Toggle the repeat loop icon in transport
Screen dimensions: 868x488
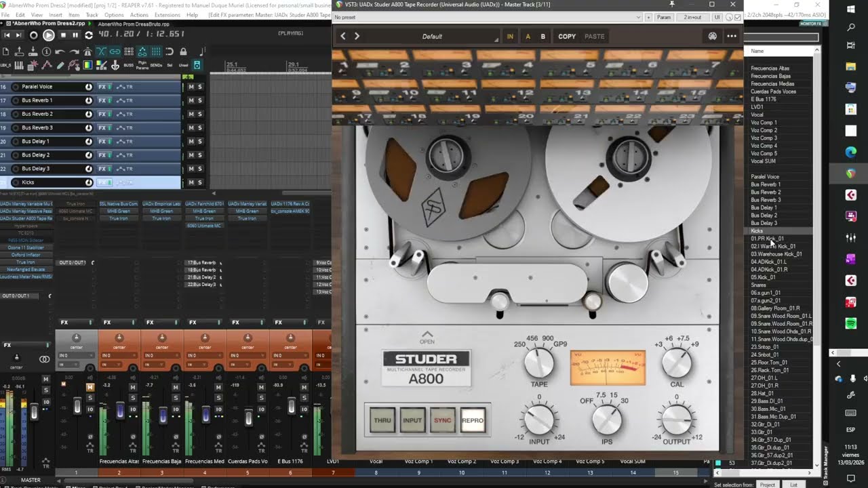(89, 35)
